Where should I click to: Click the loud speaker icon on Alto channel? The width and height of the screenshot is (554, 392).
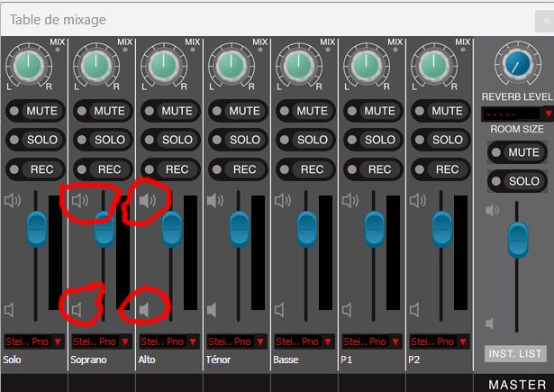pos(147,200)
